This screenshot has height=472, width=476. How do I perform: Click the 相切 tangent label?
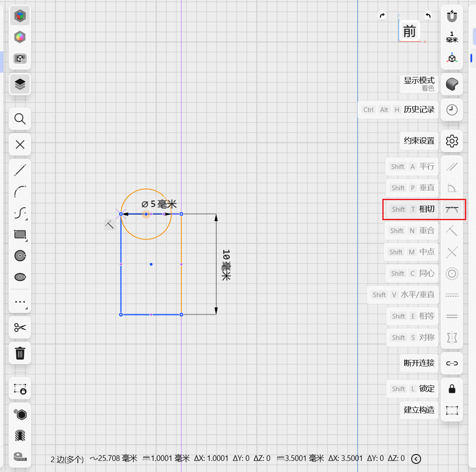[426, 209]
